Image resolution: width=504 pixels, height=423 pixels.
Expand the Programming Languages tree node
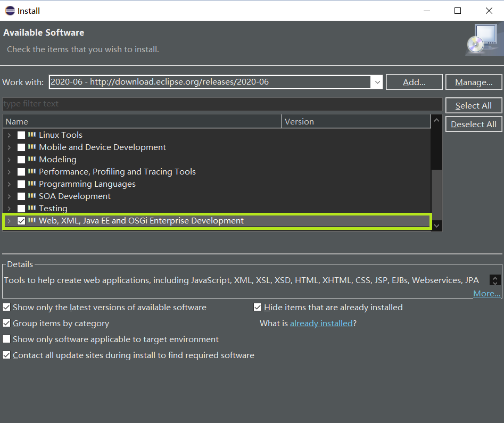click(9, 184)
